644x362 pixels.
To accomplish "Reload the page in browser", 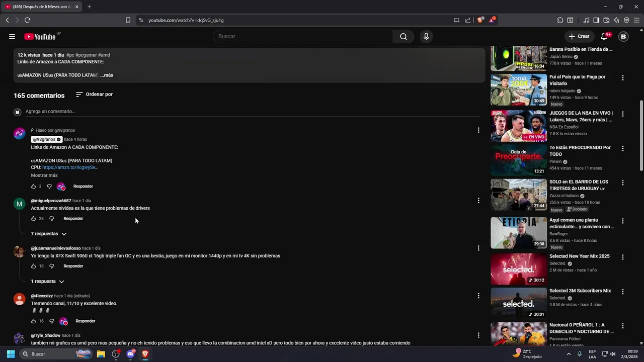I will click(27, 20).
